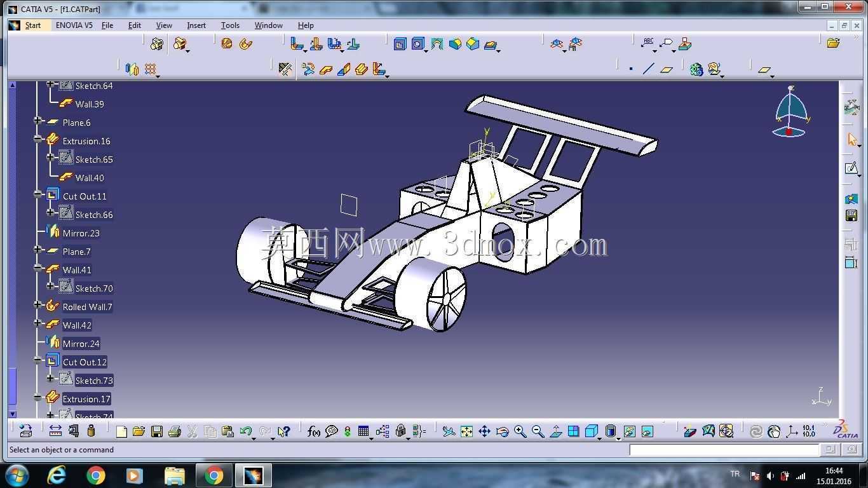The image size is (868, 488).
Task: Click the New document icon
Action: tap(121, 431)
